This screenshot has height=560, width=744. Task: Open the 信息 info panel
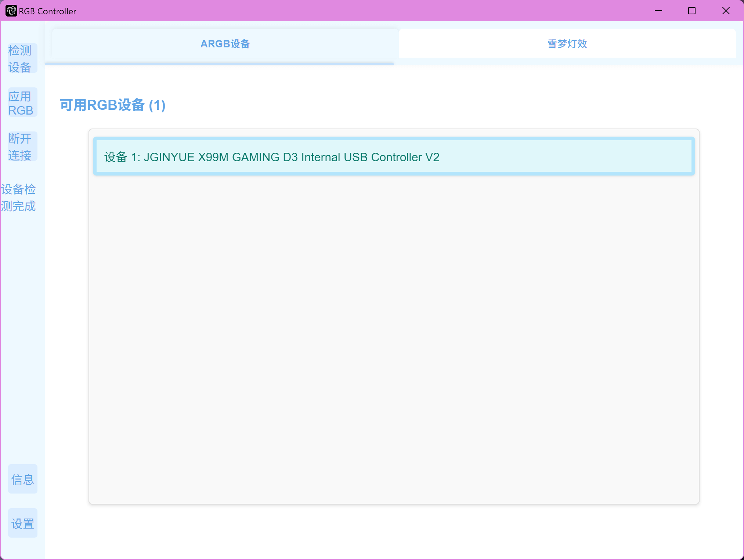click(22, 479)
